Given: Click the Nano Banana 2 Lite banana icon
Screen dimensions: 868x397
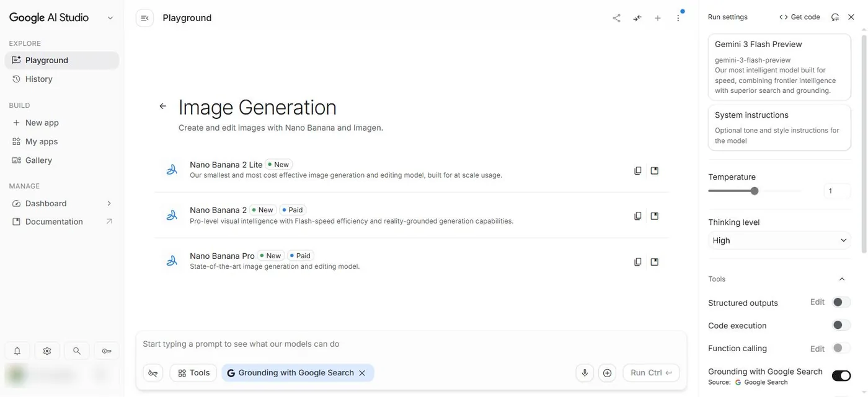Looking at the screenshot, I should [x=172, y=170].
